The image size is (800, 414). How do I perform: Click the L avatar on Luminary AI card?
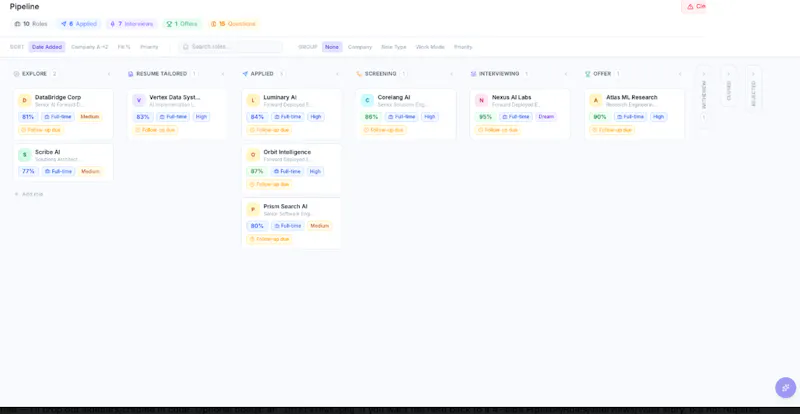point(253,101)
